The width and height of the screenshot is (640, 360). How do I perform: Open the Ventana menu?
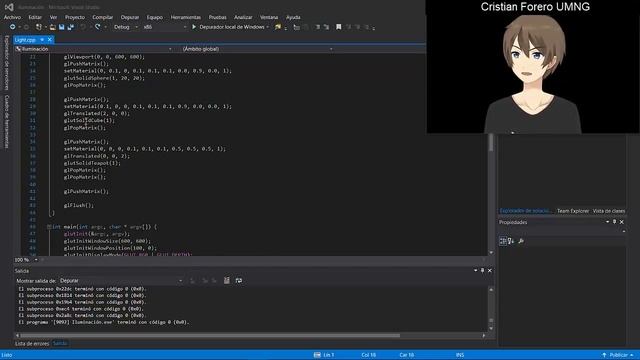[x=269, y=17]
